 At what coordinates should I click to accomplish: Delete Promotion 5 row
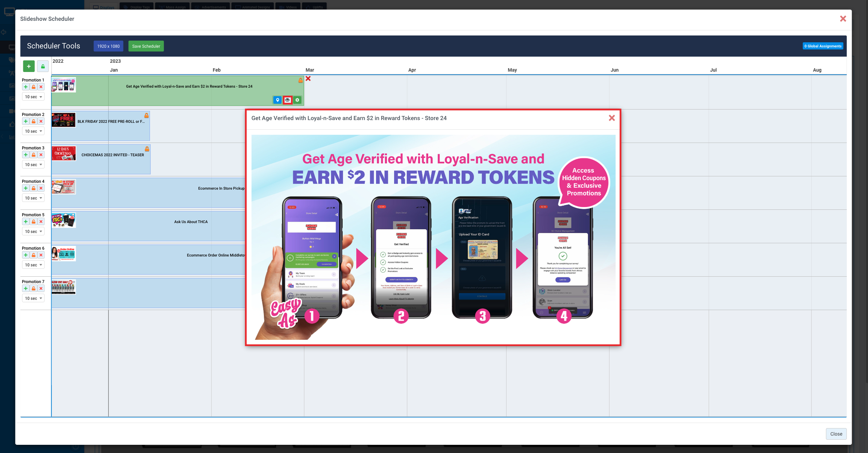click(x=41, y=221)
